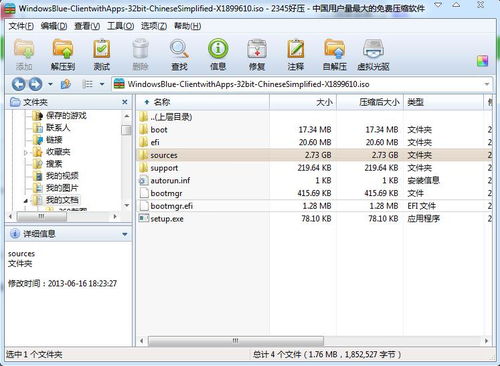Click the colorful skin icon at toolbar right
500x366 pixels.
[482, 61]
